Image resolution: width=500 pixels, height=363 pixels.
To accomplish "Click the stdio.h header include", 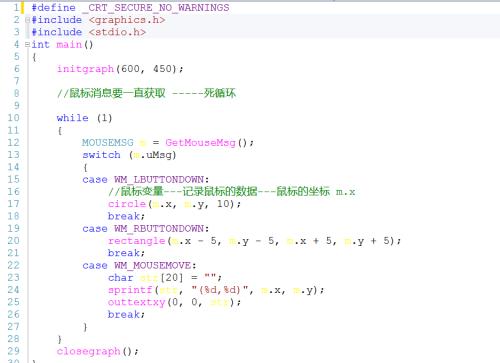I will 117,32.
